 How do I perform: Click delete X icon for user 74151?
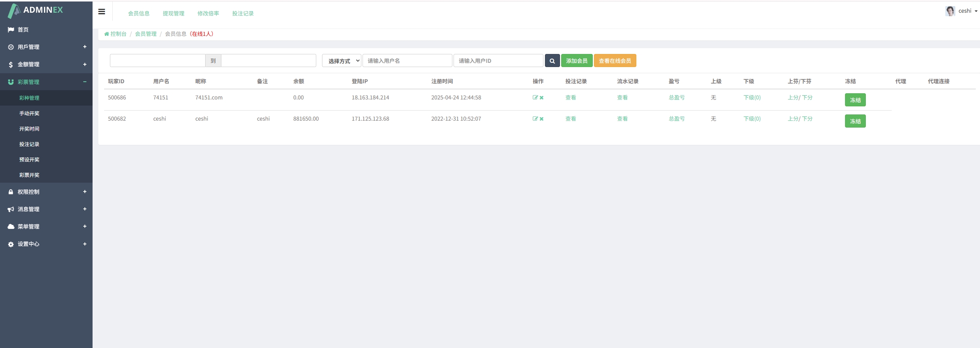coord(541,98)
